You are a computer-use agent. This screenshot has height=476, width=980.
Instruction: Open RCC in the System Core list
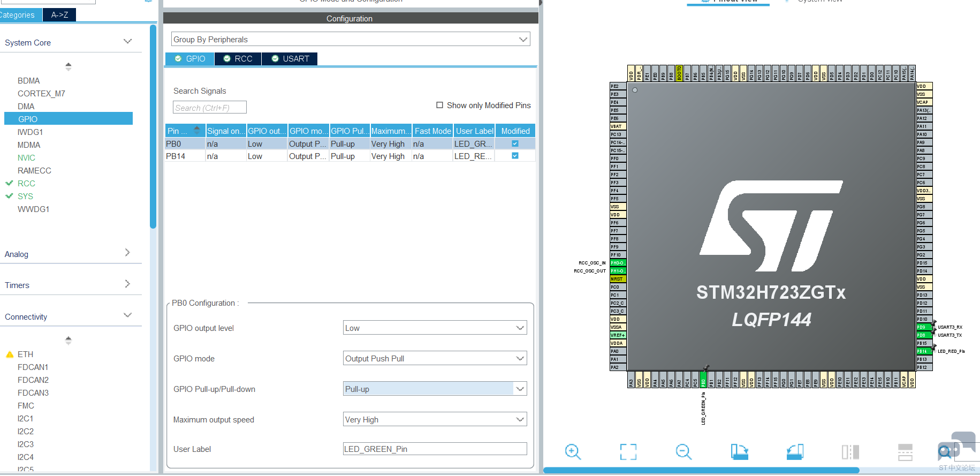(x=26, y=184)
